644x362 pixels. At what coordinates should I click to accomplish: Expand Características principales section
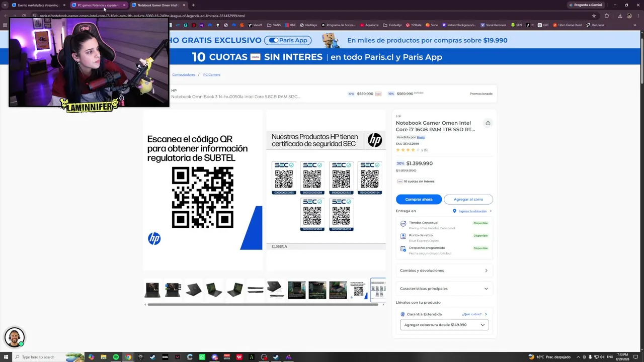(444, 289)
